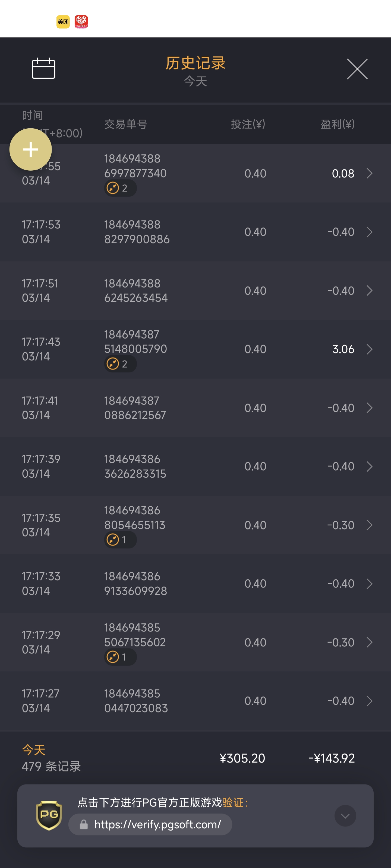Select the 17:17:27 transaction record row
Image resolution: width=391 pixels, height=868 pixels.
coord(196,701)
